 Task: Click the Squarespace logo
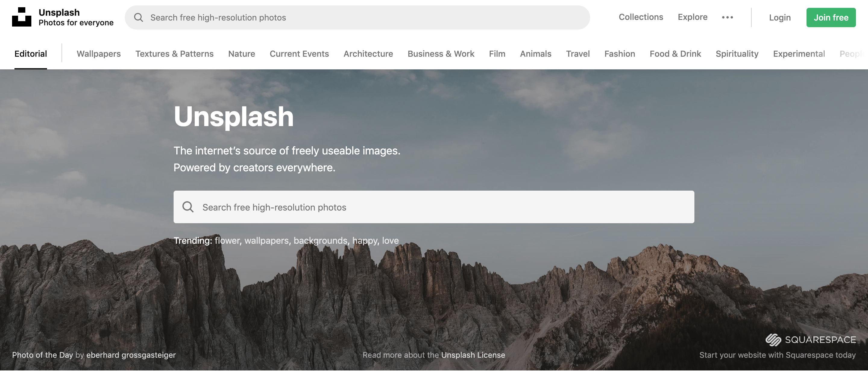(810, 340)
